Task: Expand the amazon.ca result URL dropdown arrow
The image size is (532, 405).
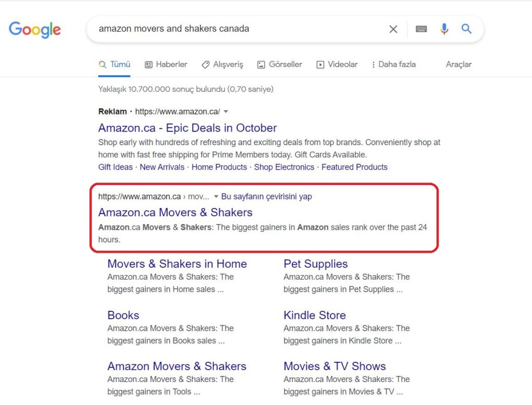Action: (x=216, y=197)
